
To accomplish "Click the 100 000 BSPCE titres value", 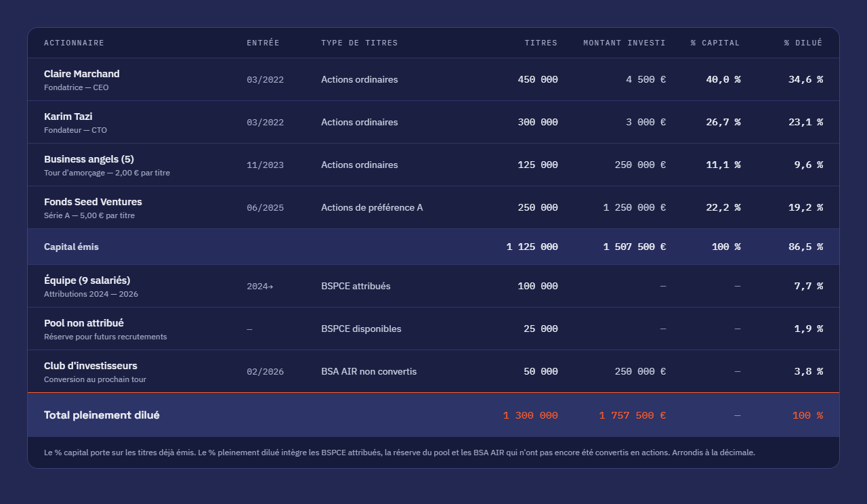I will point(538,287).
